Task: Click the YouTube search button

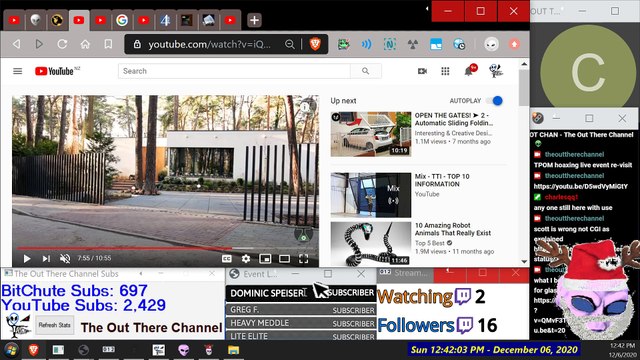Action: coord(366,71)
